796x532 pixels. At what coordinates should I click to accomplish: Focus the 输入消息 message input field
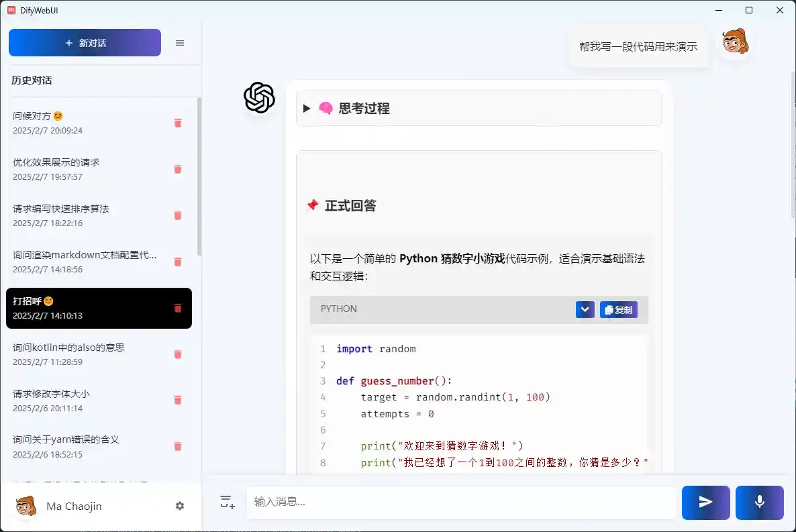[461, 502]
